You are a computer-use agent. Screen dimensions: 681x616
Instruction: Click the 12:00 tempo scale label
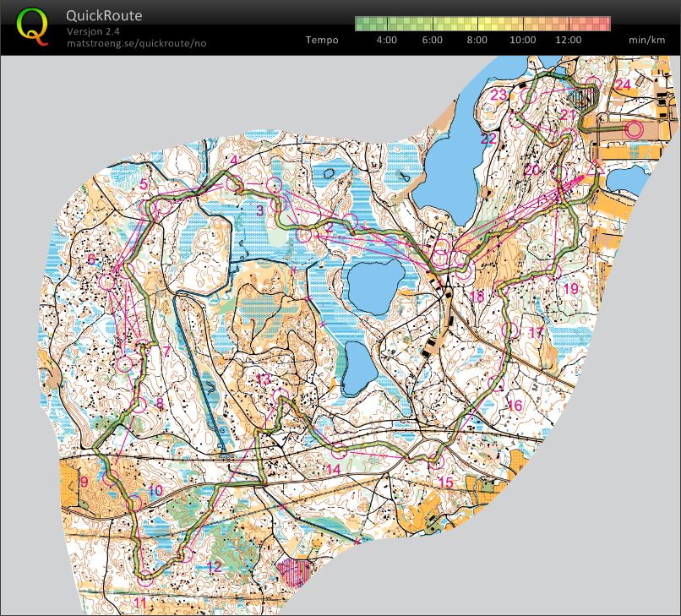point(568,40)
